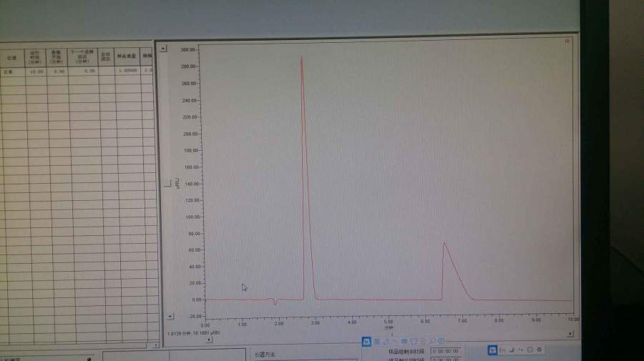Click the 0:00:00.00 time input field
The height and width of the screenshot is (361, 644).
(445, 351)
